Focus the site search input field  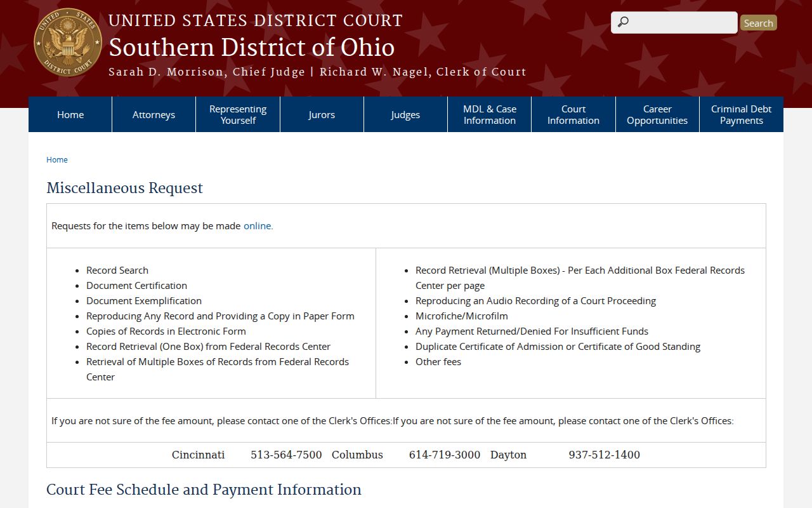[x=674, y=22]
